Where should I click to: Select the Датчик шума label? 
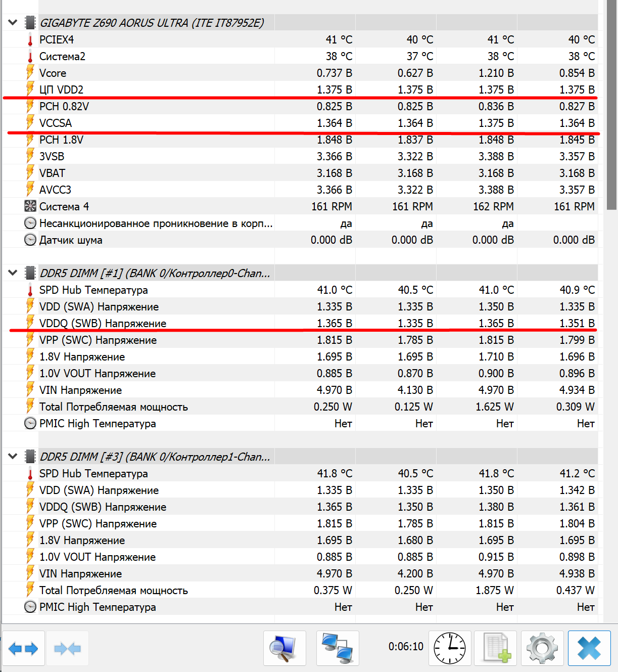[71, 240]
